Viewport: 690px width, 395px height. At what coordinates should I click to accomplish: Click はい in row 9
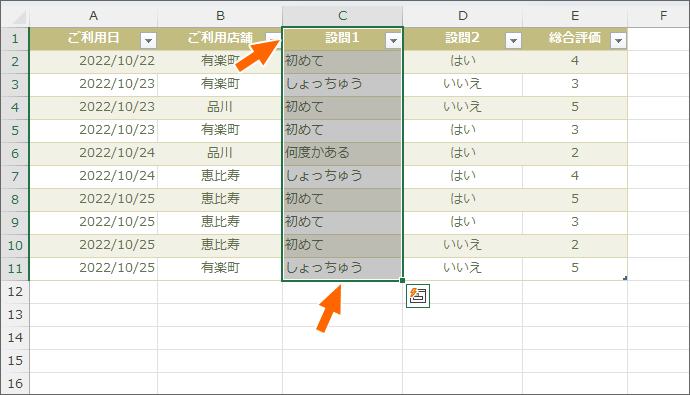[x=462, y=223]
